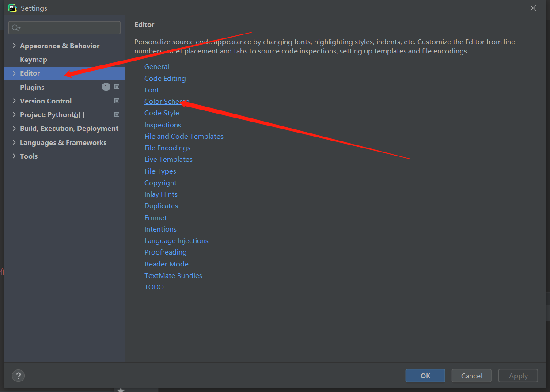
Task: Click the Apply button
Action: pos(518,376)
